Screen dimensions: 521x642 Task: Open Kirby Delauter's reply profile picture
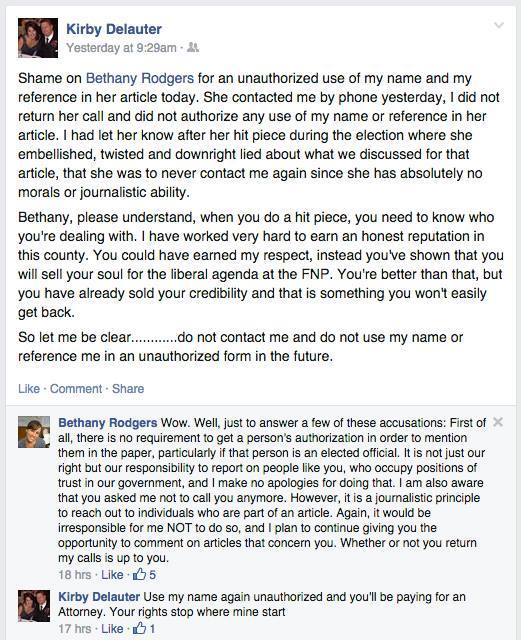34,606
